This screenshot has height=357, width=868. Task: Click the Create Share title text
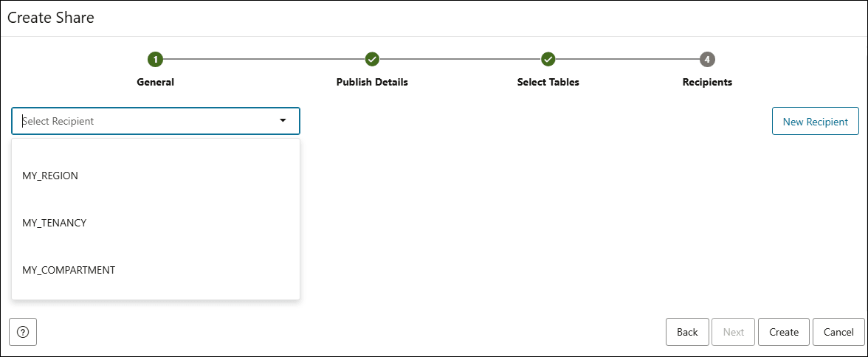(x=51, y=18)
